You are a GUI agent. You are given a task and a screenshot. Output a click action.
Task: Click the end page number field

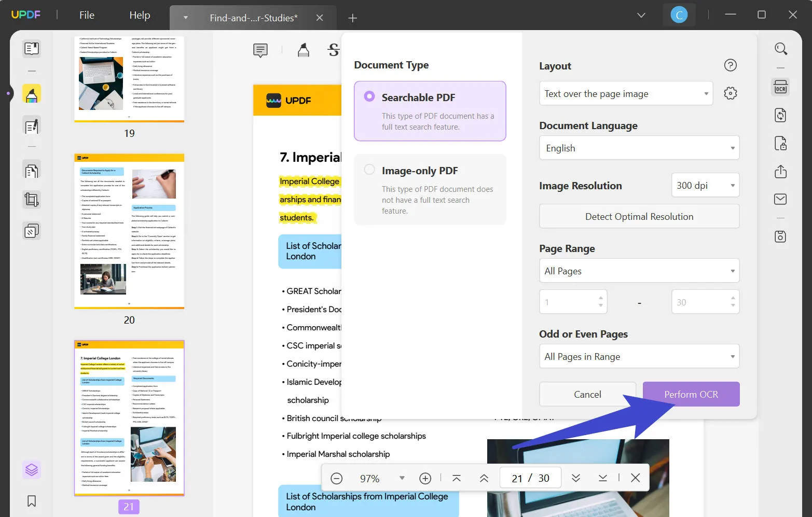click(706, 302)
